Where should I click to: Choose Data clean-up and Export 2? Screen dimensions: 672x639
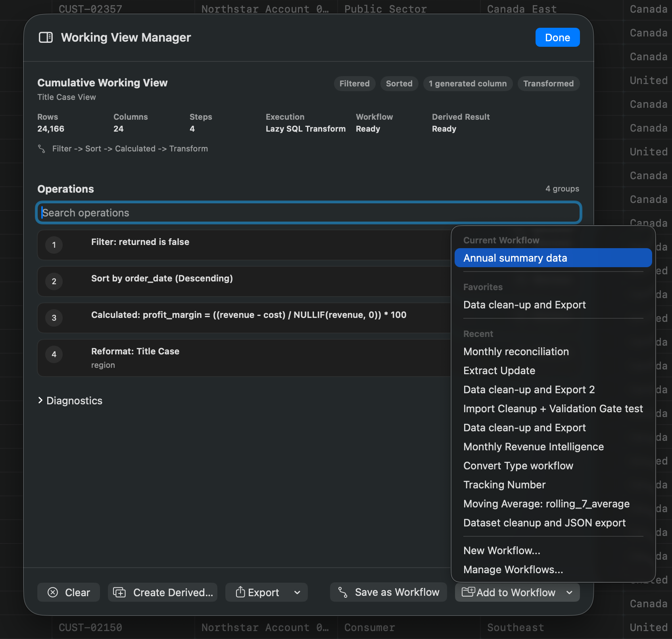(553, 390)
